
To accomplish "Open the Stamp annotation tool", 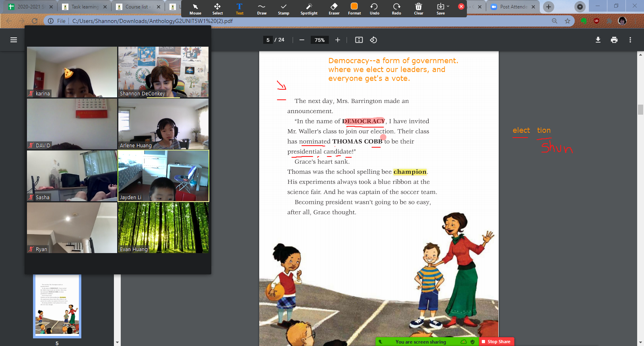I will (283, 9).
